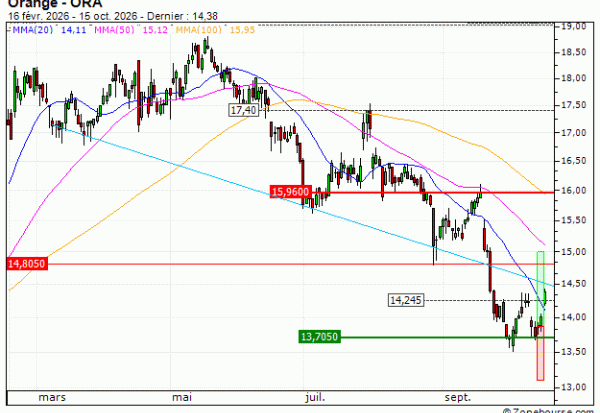Viewport: 600px width, 413px height.
Task: Click the 15,50 price axis tick
Action: [574, 220]
